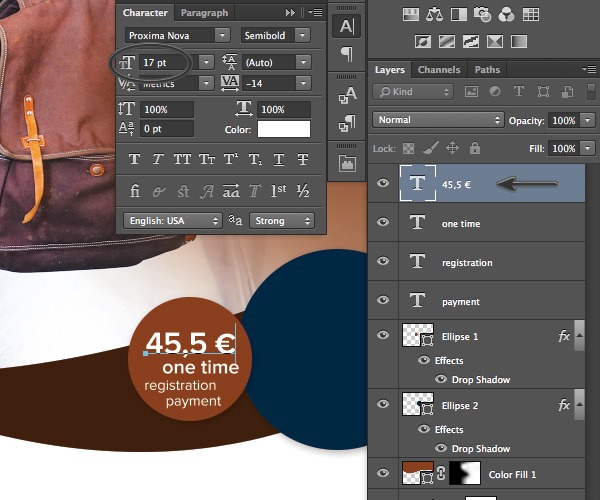Filter layers by adjustment layers

[495, 91]
